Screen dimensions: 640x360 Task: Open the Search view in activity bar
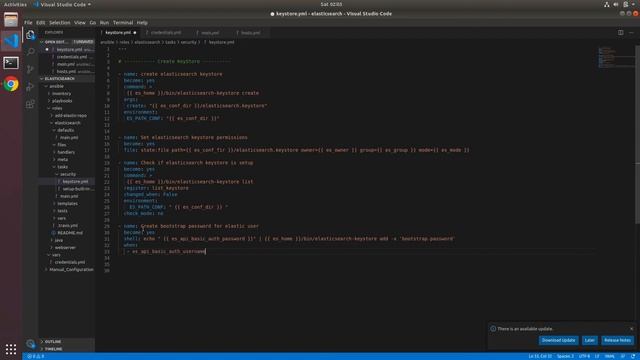coord(30,51)
